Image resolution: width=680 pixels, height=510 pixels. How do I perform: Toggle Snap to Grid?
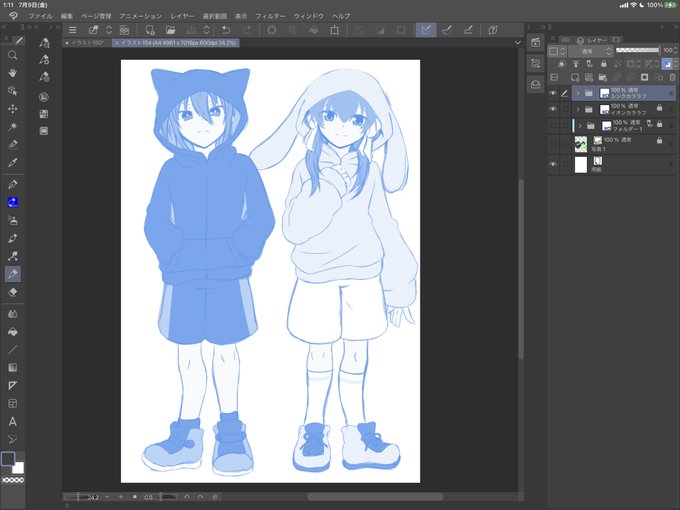click(x=468, y=30)
